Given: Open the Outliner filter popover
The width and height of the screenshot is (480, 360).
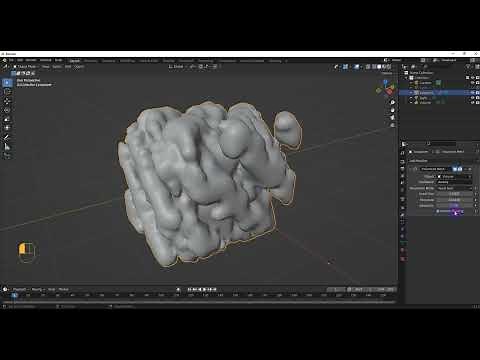Looking at the screenshot, I should point(469,67).
